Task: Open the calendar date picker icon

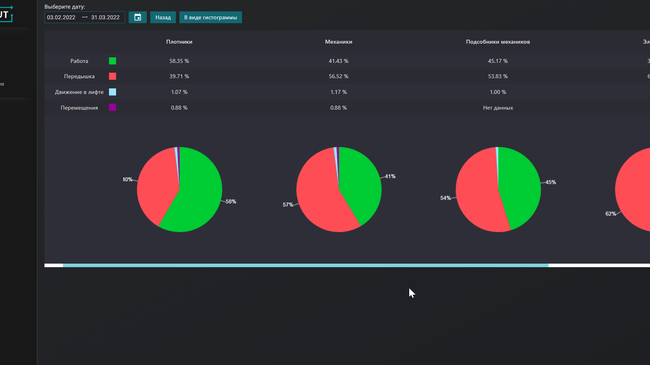Action: (138, 17)
